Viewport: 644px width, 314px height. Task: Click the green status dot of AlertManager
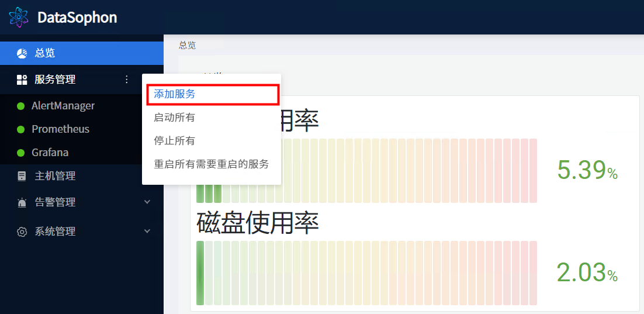click(20, 106)
